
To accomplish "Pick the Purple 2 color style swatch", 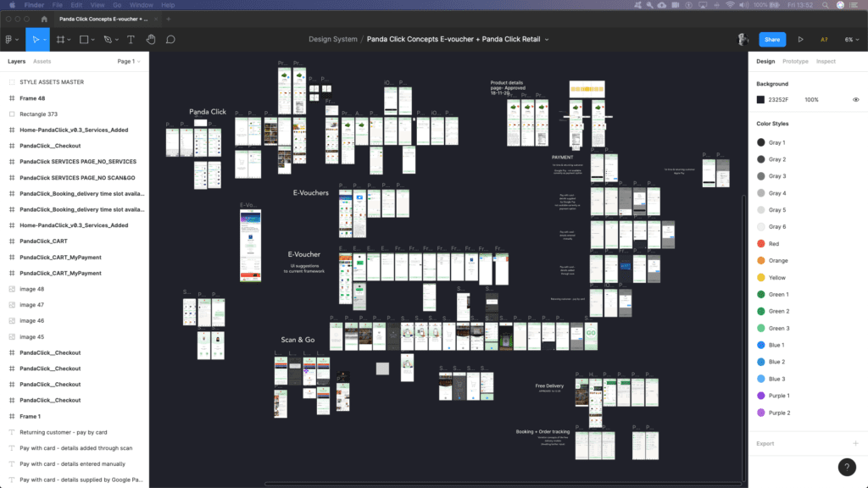I will (761, 413).
